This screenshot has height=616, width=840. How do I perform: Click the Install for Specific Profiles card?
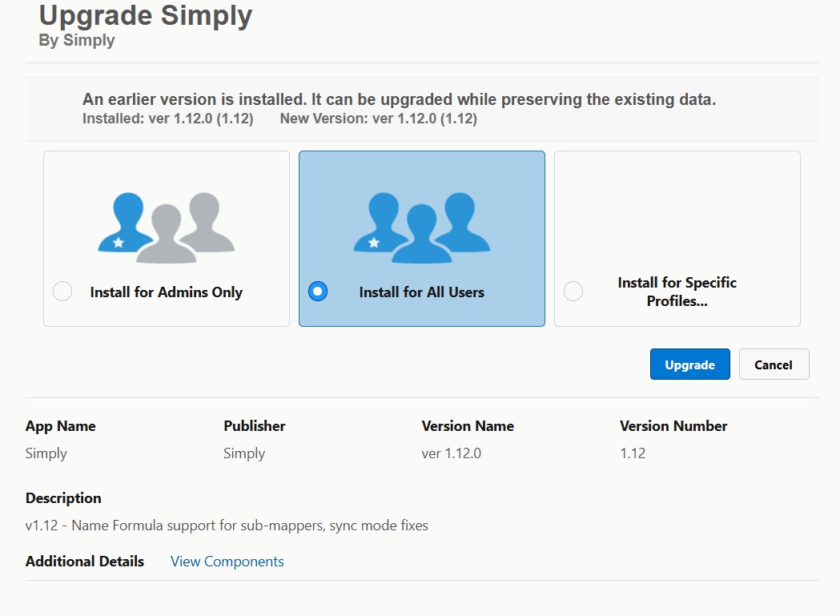click(x=677, y=239)
